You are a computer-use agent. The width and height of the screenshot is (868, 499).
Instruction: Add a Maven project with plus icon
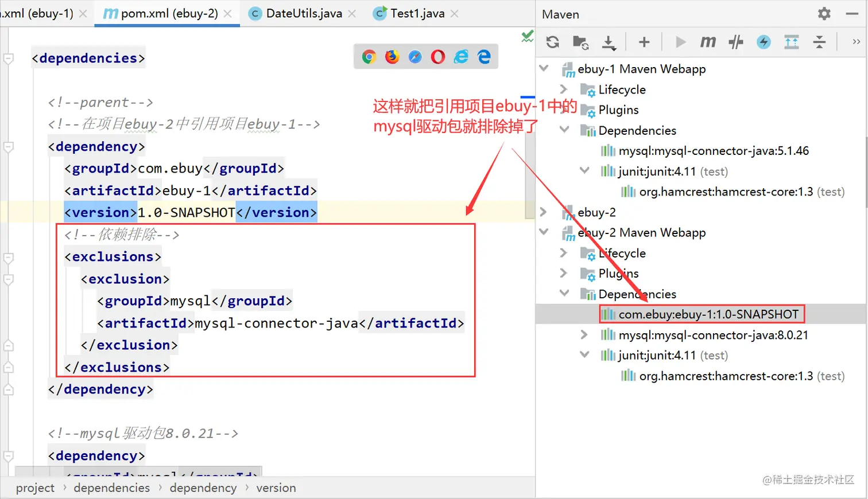pyautogui.click(x=644, y=42)
